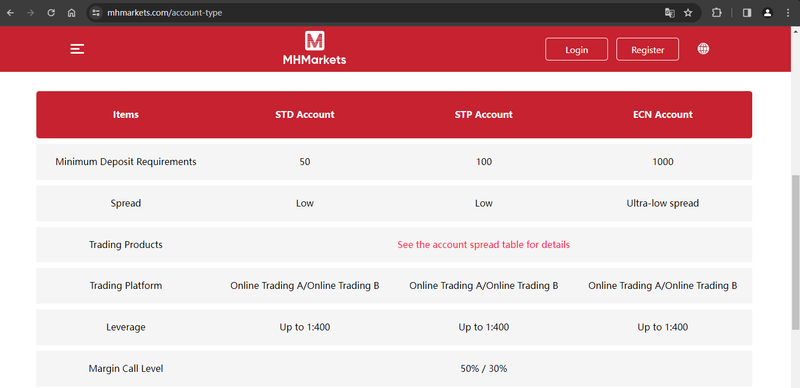The height and width of the screenshot is (388, 800).
Task: Click the STD Account column header
Action: tap(305, 114)
